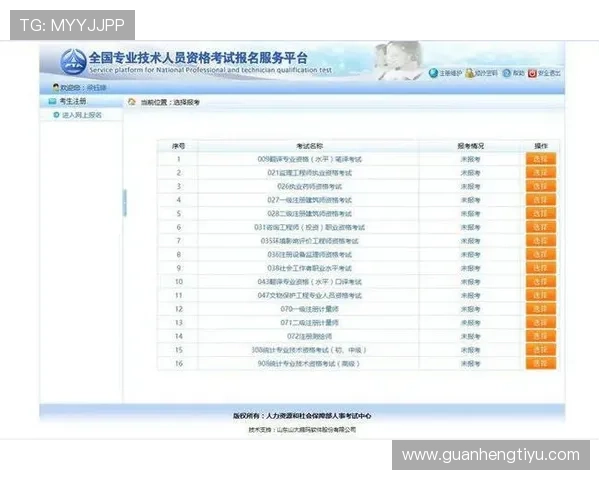Open the 修改密码 lock icon link

tap(470, 73)
